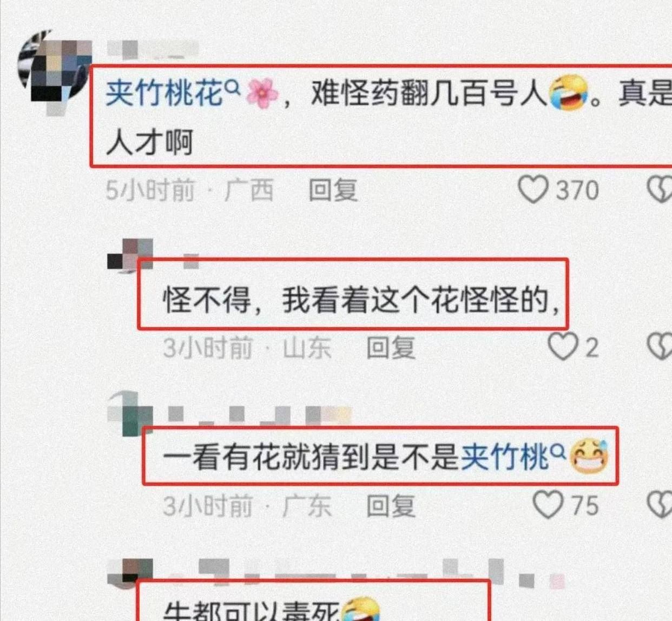Viewport: 672px width, 621px height.
Task: Open the first commenter's avatar
Action: pos(54,68)
